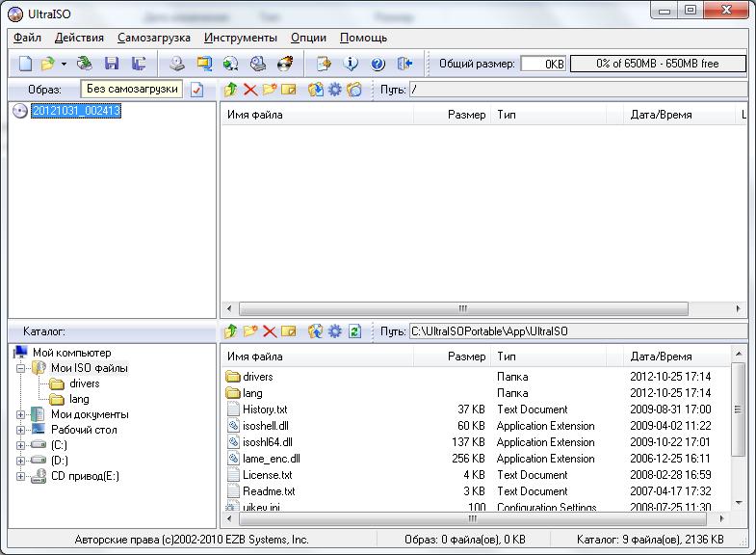The height and width of the screenshot is (555, 756).
Task: Open the Самозагрузка menu
Action: pyautogui.click(x=154, y=38)
